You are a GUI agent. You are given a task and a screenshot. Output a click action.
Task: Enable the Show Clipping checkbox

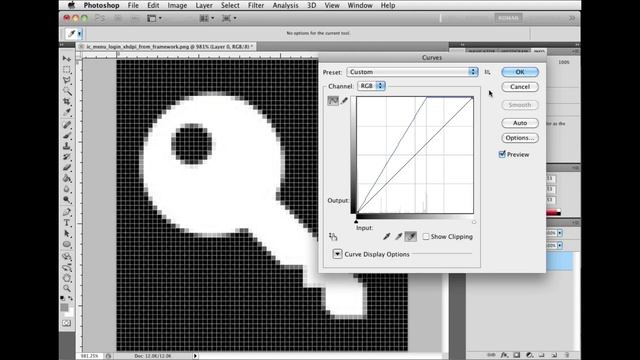tap(426, 237)
